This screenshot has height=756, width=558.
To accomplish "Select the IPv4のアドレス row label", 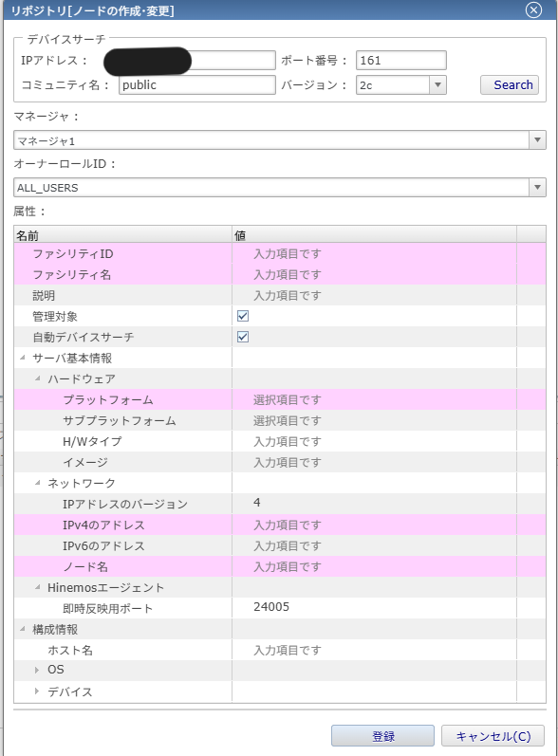I will point(103,525).
